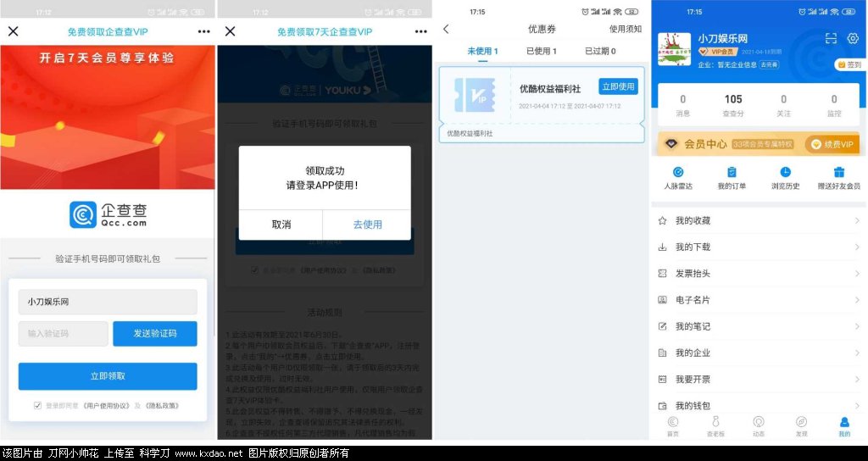Expand 电子名片 row chevron
The width and height of the screenshot is (868, 461).
click(857, 300)
